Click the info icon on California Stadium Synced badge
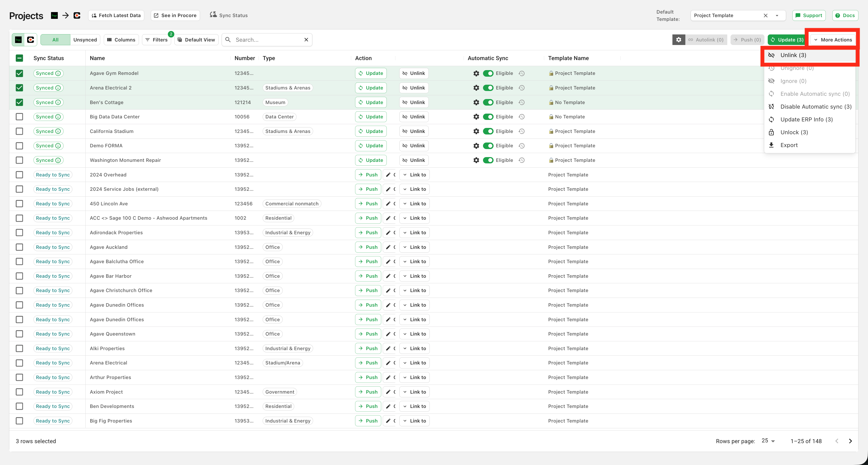 point(58,131)
